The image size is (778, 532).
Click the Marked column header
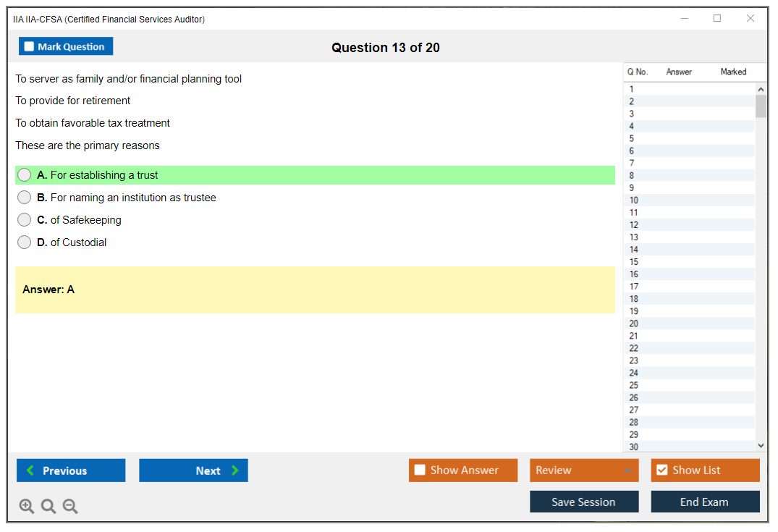coord(733,72)
